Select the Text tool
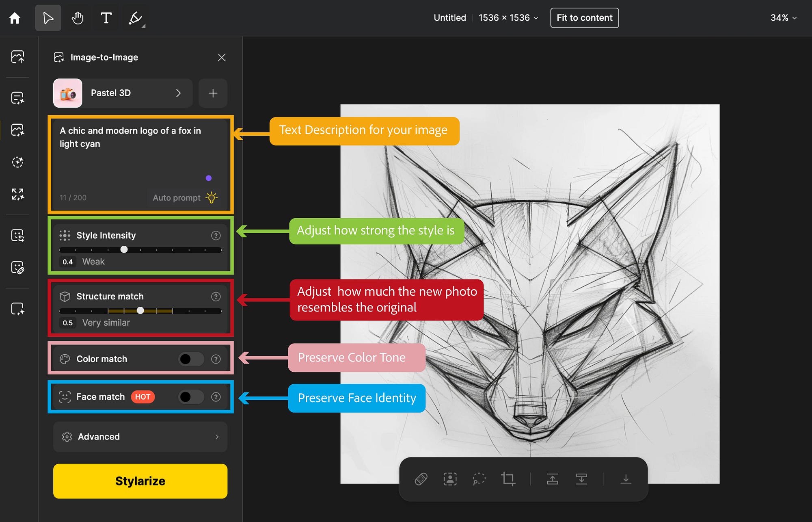Viewport: 812px width, 522px height. (106, 18)
